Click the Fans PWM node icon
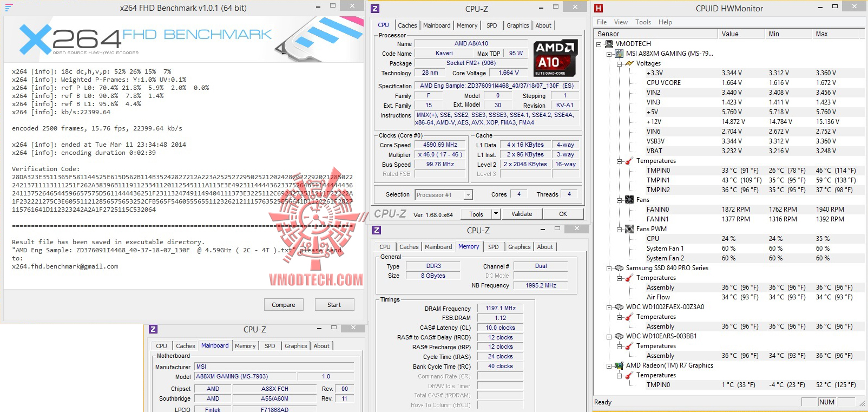The width and height of the screenshot is (868, 412). [x=629, y=229]
